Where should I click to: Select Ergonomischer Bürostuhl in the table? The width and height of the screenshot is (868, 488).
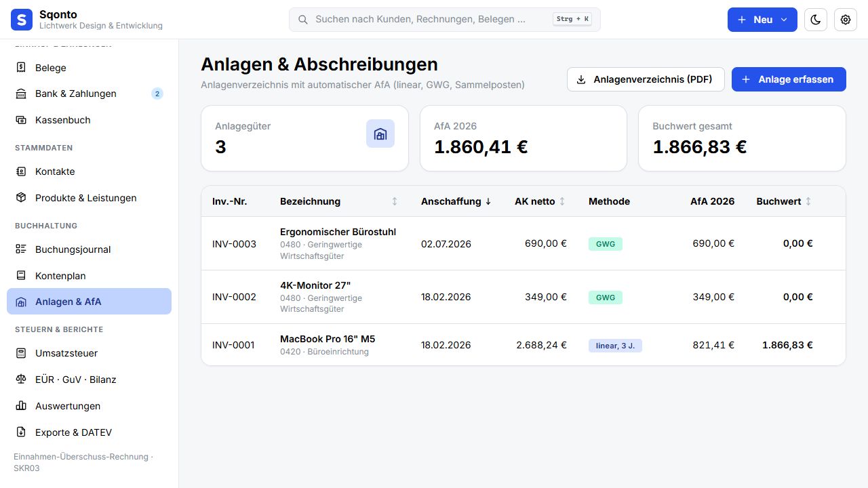coord(338,232)
